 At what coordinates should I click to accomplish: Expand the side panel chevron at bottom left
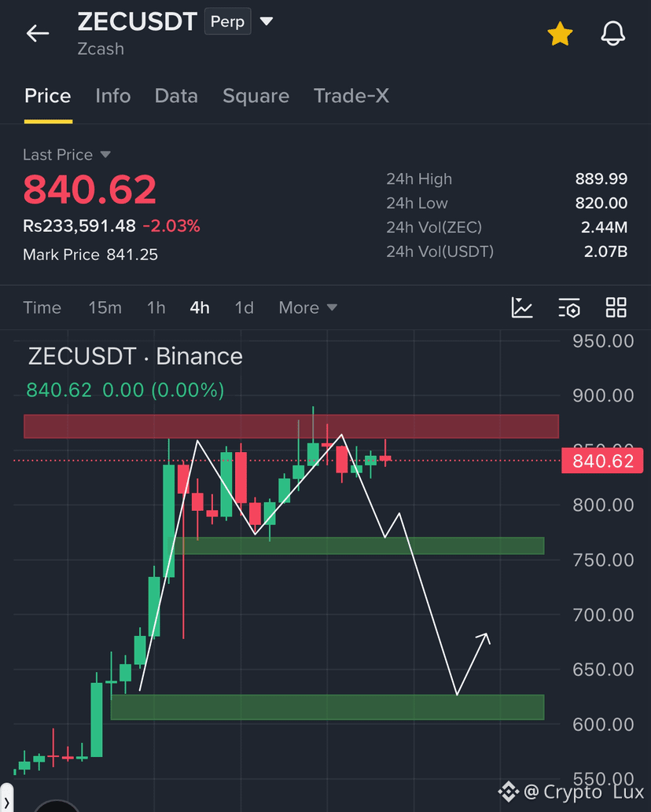(x=6, y=802)
